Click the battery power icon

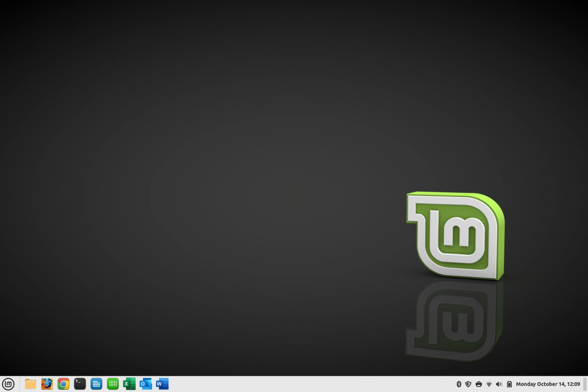click(x=509, y=384)
